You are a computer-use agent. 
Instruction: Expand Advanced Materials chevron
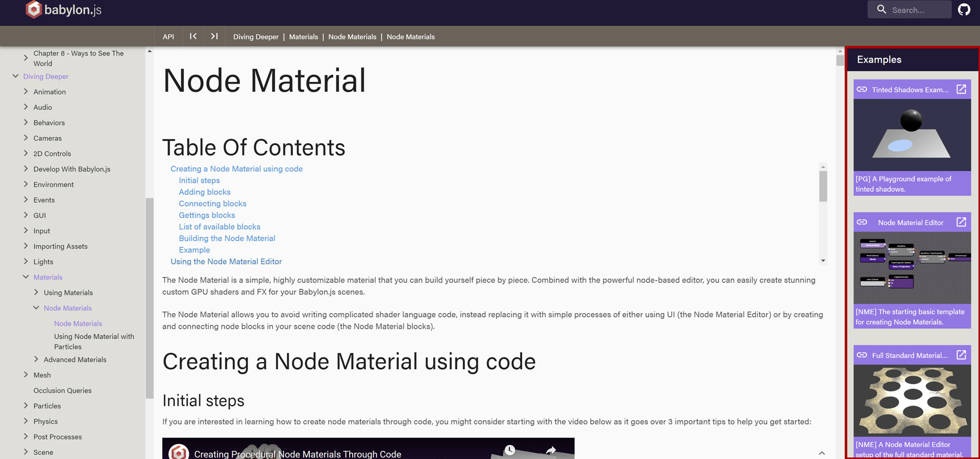36,359
